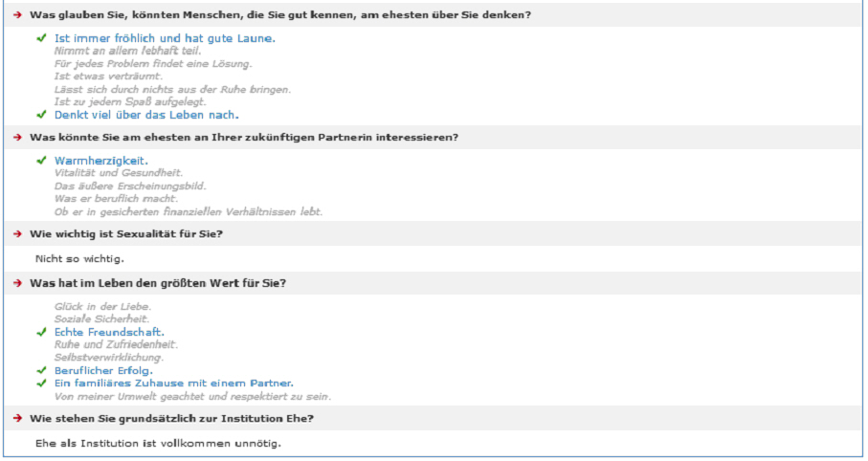Click answer text 'Nicht so wichtig.'
Screen dimensions: 868x461
79,258
